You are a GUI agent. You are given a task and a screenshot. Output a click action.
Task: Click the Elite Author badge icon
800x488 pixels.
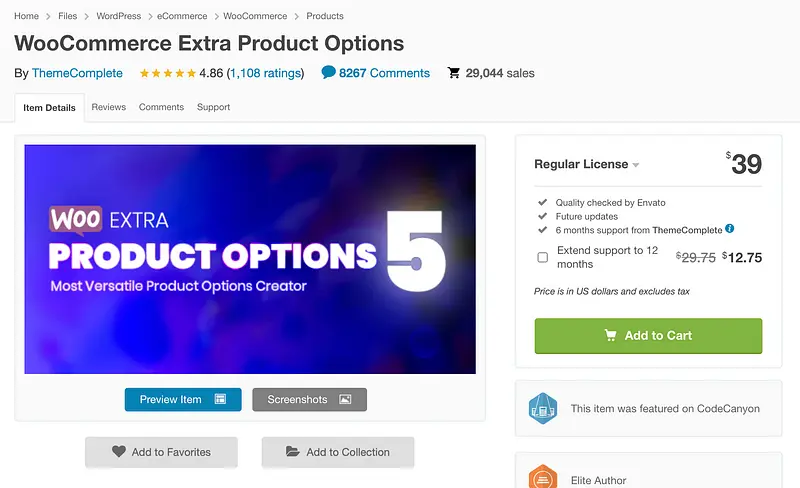pos(542,477)
